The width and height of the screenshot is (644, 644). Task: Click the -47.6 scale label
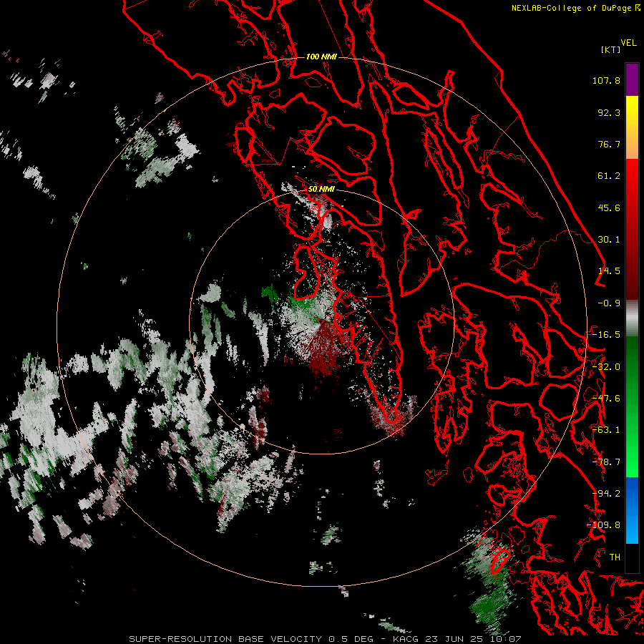pos(606,399)
